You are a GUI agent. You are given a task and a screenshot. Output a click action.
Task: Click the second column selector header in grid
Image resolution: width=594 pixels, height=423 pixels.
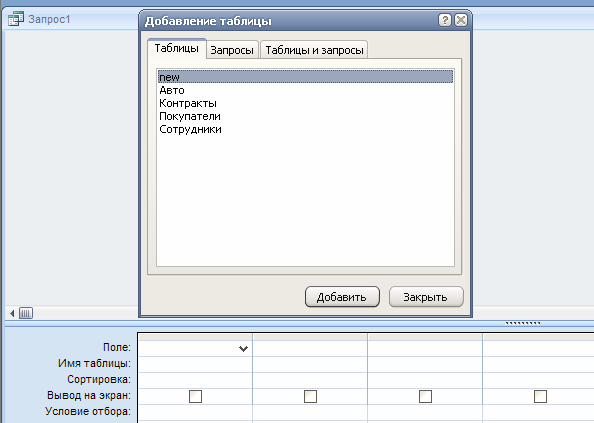[310, 337]
